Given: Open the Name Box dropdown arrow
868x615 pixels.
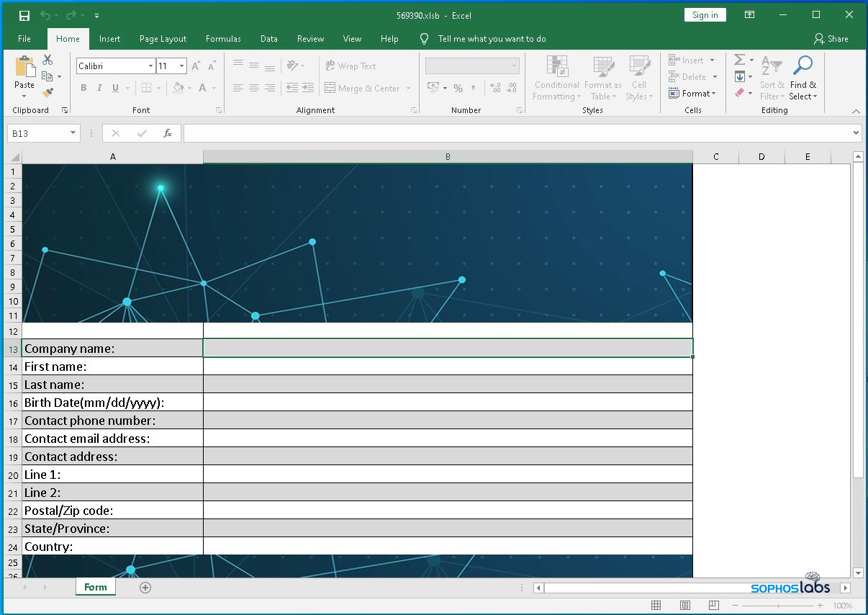Looking at the screenshot, I should pos(73,133).
